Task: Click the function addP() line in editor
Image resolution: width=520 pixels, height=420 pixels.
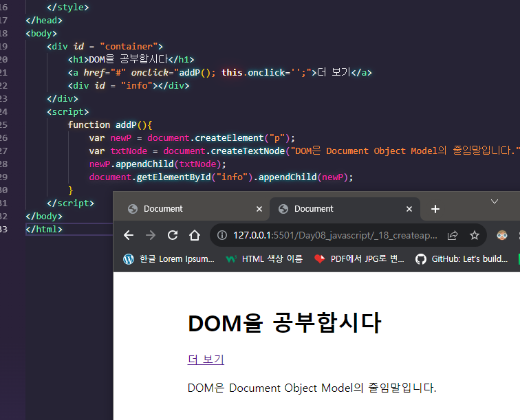Action: 110,125
